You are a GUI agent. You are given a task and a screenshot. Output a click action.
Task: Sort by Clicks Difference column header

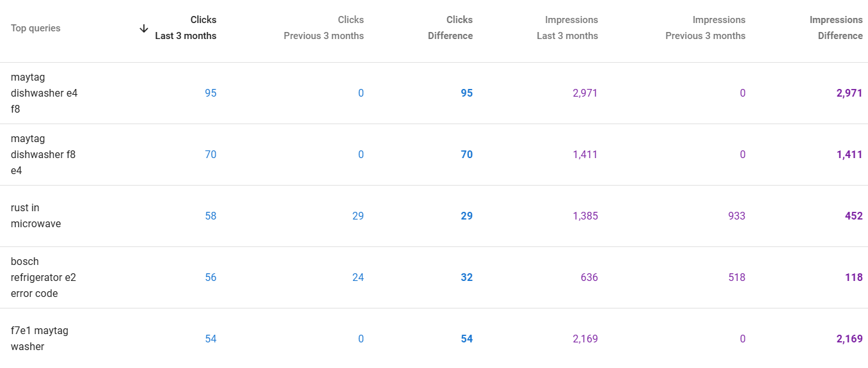pyautogui.click(x=450, y=28)
